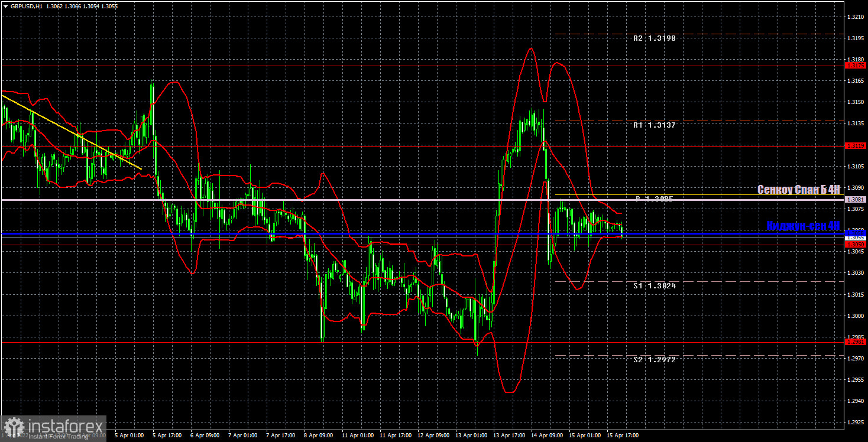Click the 7 Apr 17:00 time label

click(280, 435)
